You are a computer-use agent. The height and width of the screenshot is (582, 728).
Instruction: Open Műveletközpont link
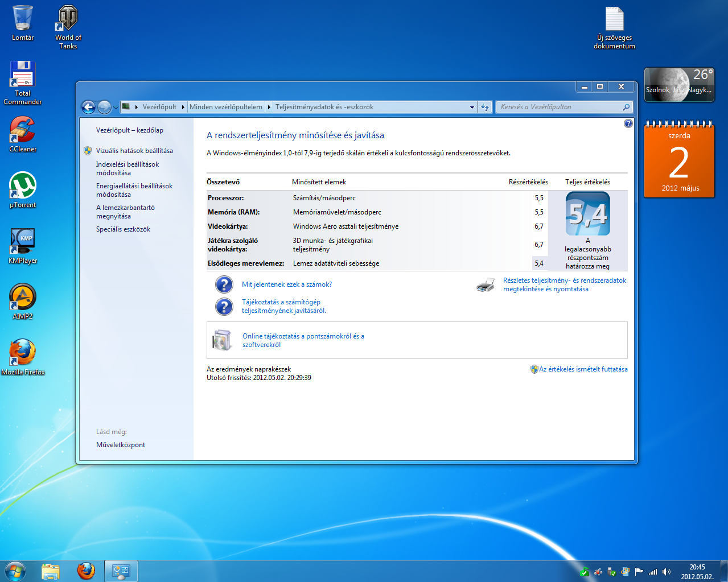click(x=121, y=445)
